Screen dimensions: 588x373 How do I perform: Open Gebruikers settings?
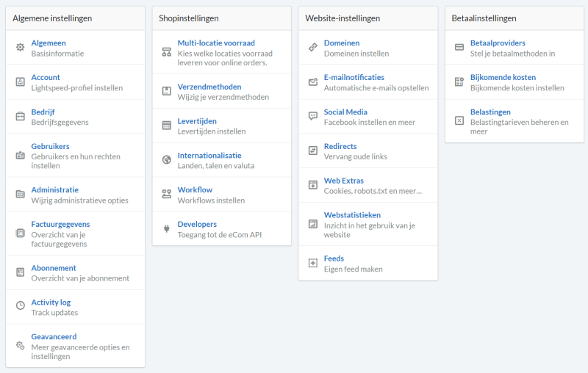(x=50, y=146)
